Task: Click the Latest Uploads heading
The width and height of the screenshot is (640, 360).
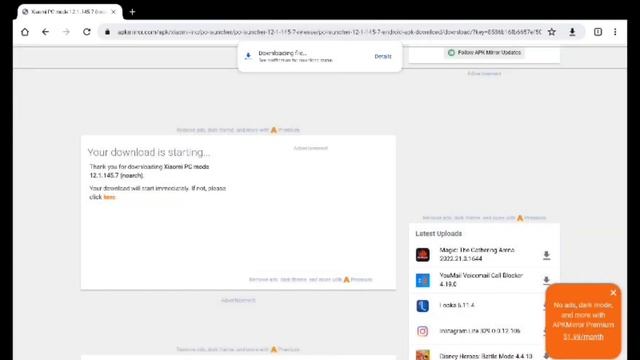Action: [x=438, y=233]
